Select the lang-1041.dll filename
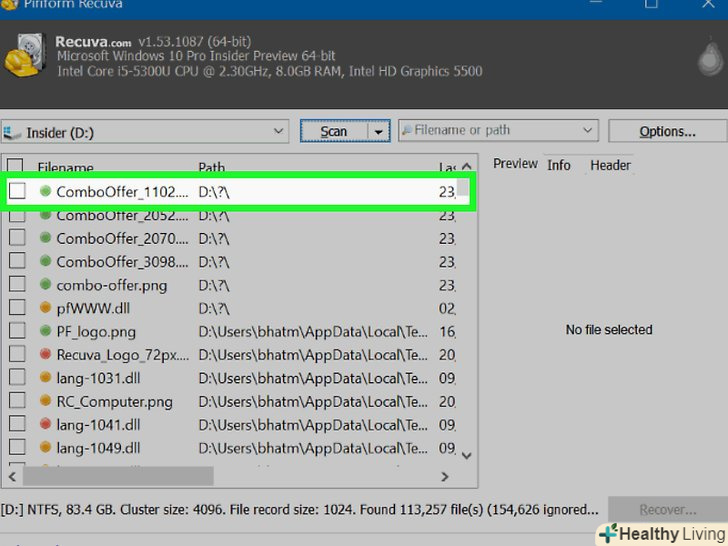The height and width of the screenshot is (546, 728). (x=98, y=425)
